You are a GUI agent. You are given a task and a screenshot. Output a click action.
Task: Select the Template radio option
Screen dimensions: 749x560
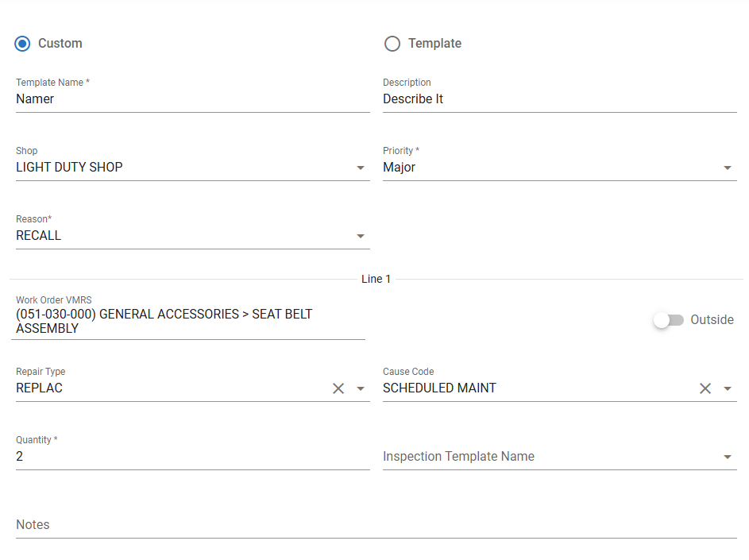(392, 44)
